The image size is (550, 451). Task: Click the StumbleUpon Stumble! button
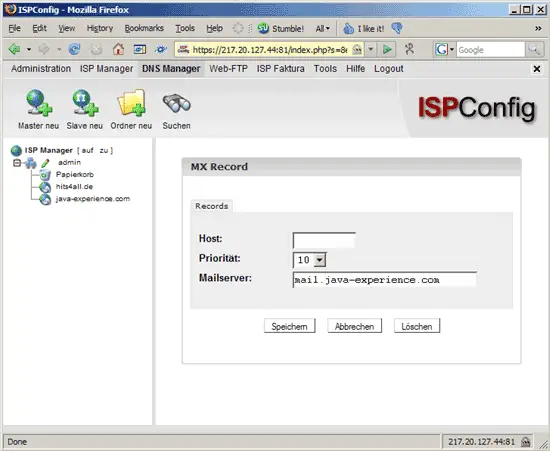[x=281, y=28]
